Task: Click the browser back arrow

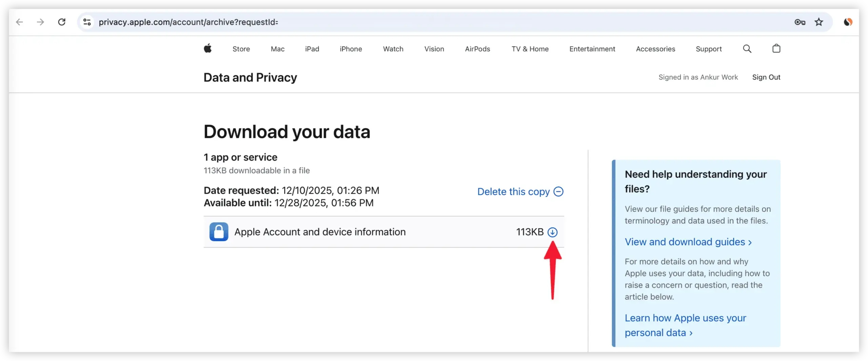Action: coord(19,22)
